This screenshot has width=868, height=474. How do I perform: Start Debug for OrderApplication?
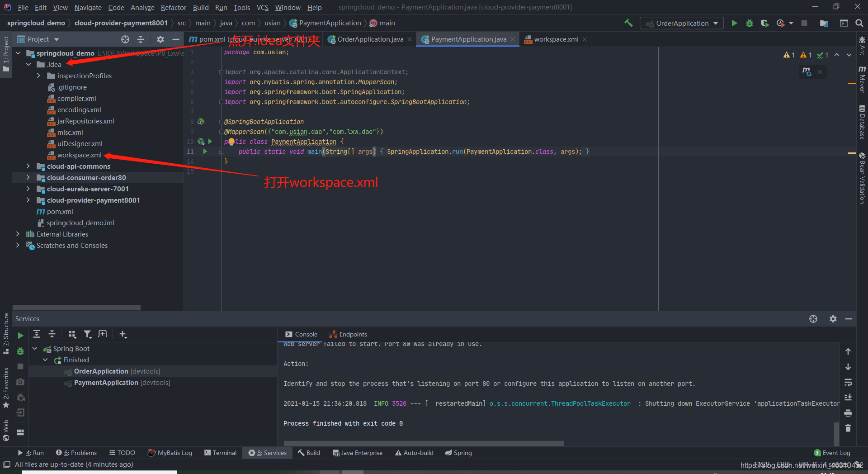pyautogui.click(x=749, y=23)
